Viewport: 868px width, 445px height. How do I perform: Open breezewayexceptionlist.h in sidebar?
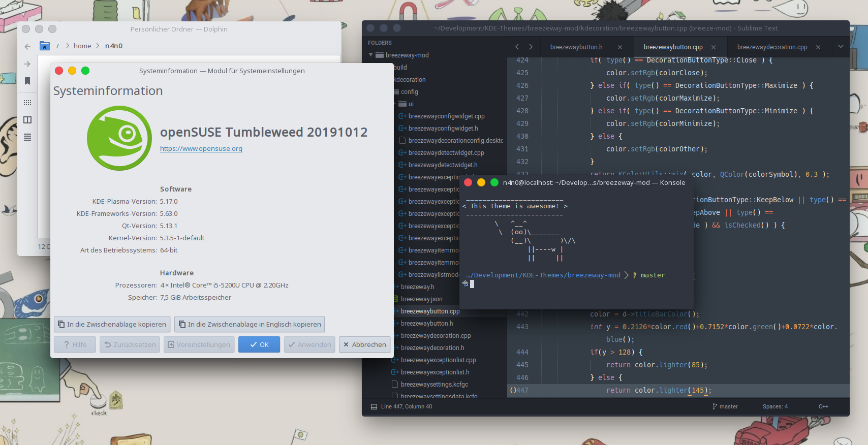[435, 372]
